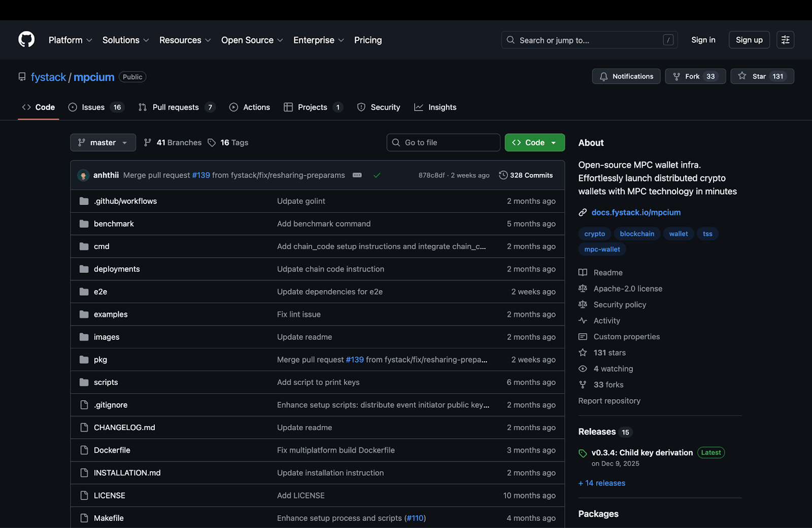This screenshot has width=812, height=528.
Task: Click the Go to file search field
Action: click(443, 143)
